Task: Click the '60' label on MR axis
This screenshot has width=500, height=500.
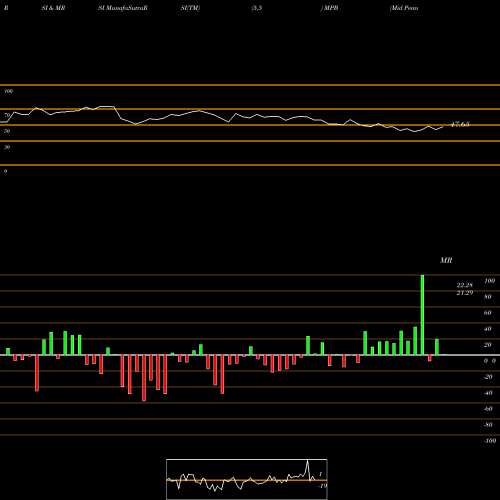Action: click(x=488, y=313)
